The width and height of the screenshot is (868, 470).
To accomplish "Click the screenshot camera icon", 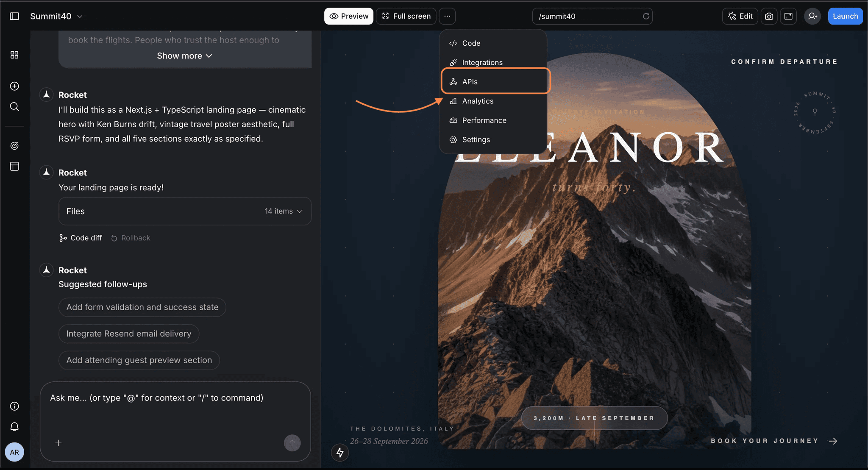I will (769, 16).
